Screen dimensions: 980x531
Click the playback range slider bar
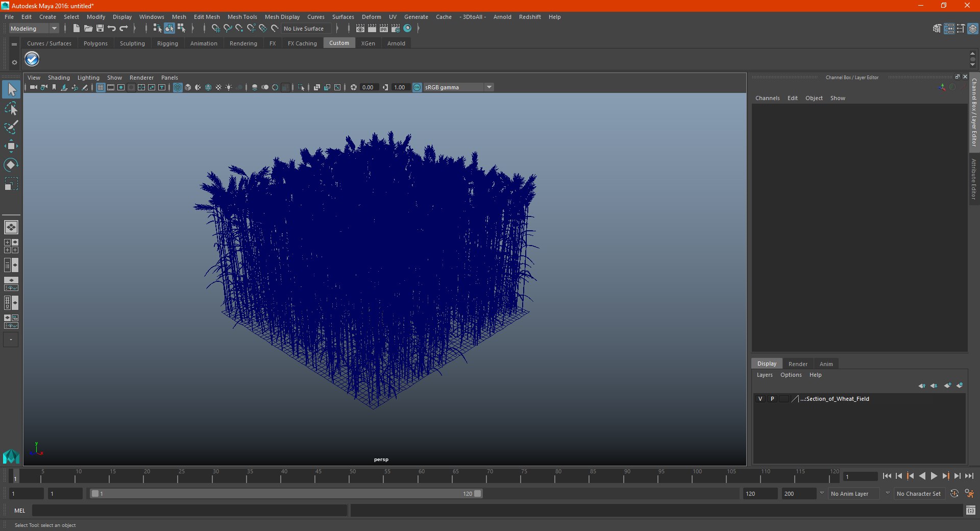[286, 494]
